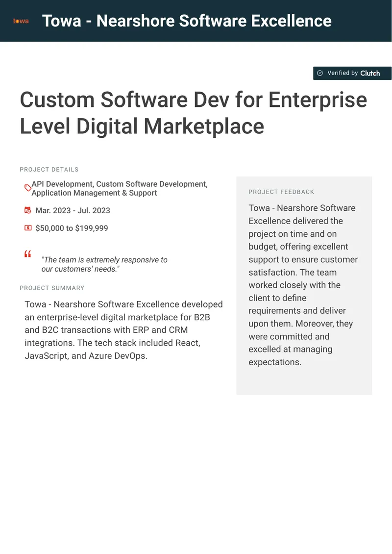This screenshot has width=392, height=554.
Task: Click the 'PROJECT SUMMARY' label
Action: 52,288
